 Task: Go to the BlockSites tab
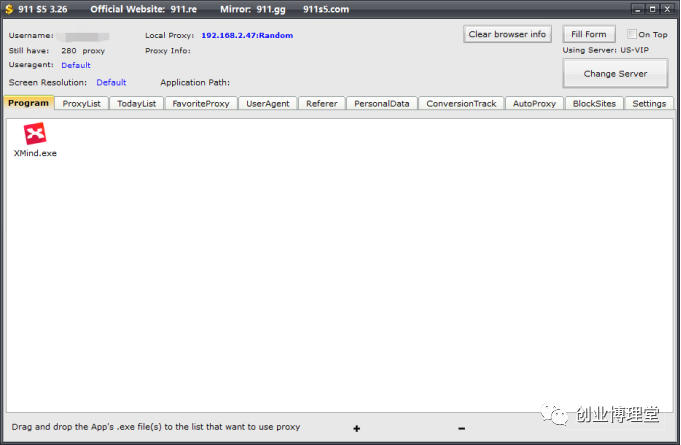[x=594, y=104]
